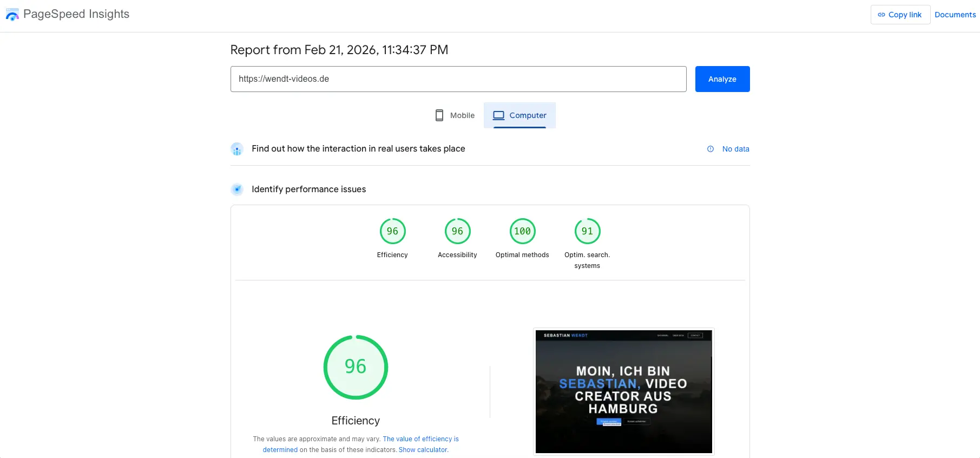Select the Computer tab
The height and width of the screenshot is (458, 980).
tap(519, 115)
